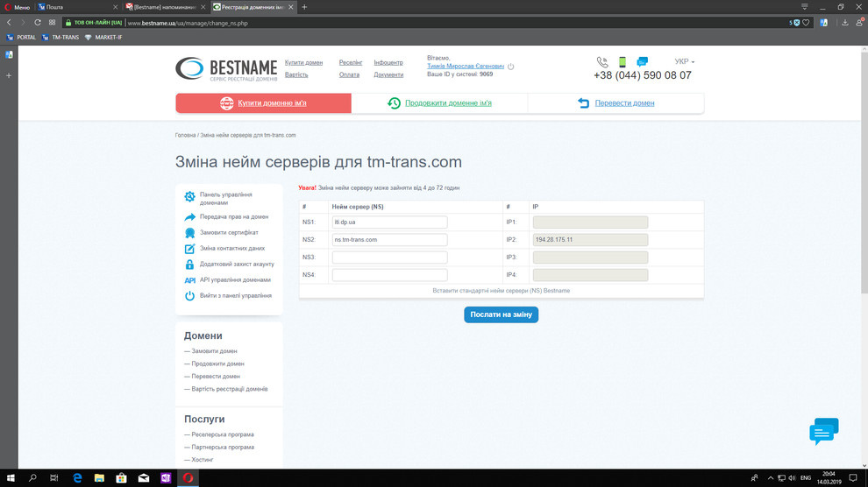Click Партнерська програма link
This screenshot has height=487, width=868.
point(223,448)
